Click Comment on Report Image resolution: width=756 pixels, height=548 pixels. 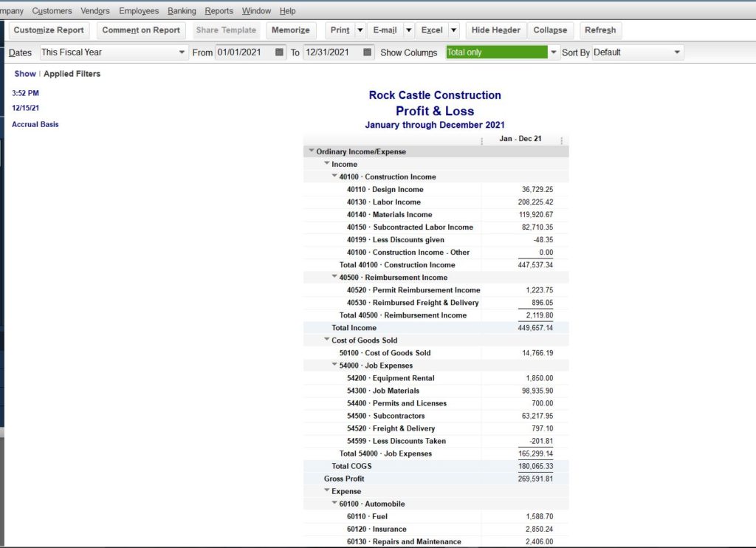(141, 30)
